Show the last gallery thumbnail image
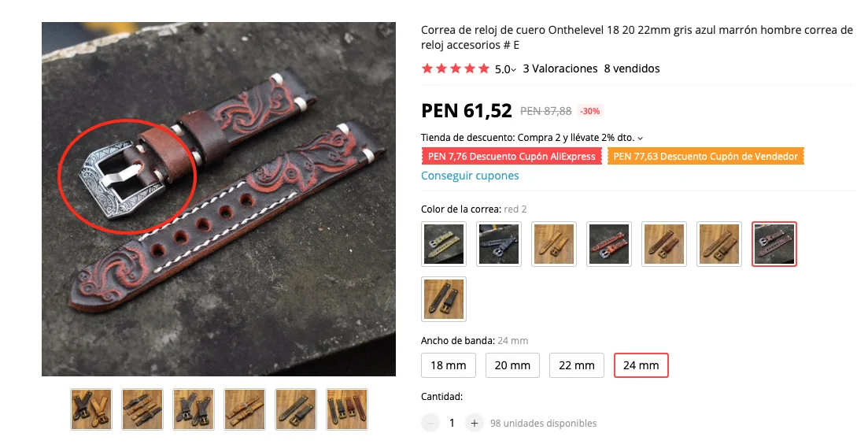 coord(347,409)
